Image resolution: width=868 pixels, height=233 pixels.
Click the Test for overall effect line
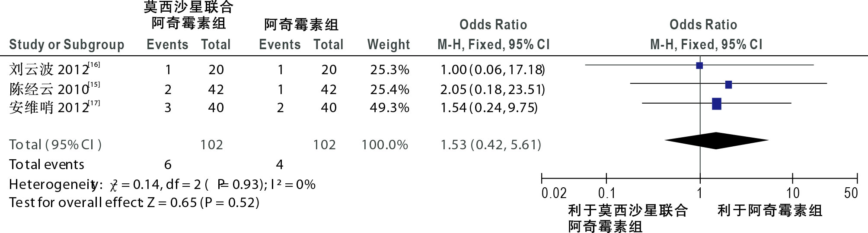point(134,202)
